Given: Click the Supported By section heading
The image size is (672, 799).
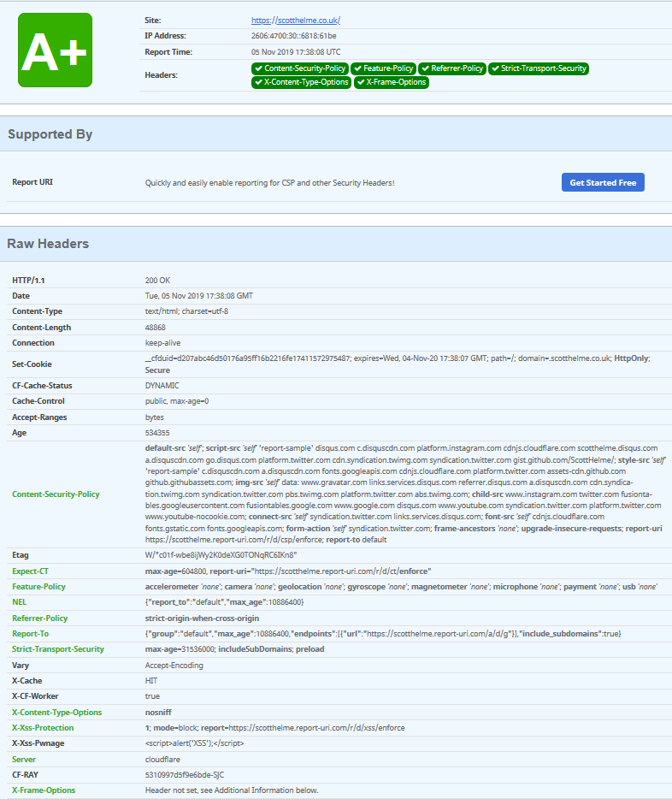Looking at the screenshot, I should (x=50, y=134).
